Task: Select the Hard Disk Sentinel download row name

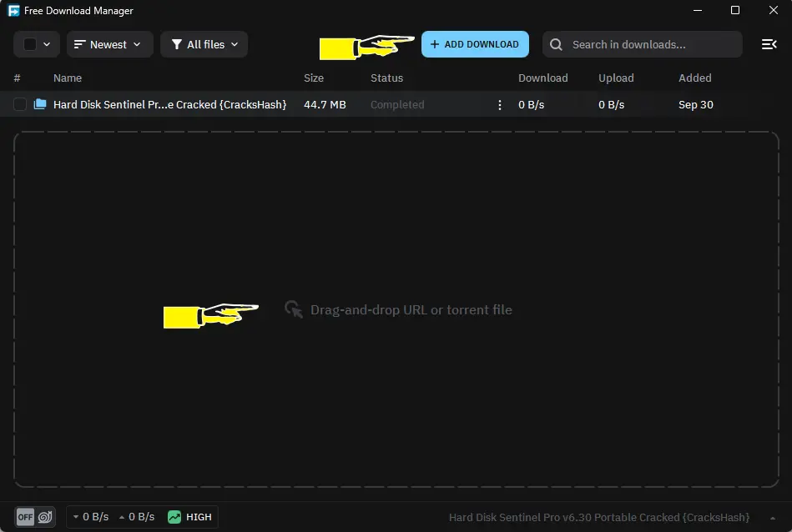Action: (169, 105)
